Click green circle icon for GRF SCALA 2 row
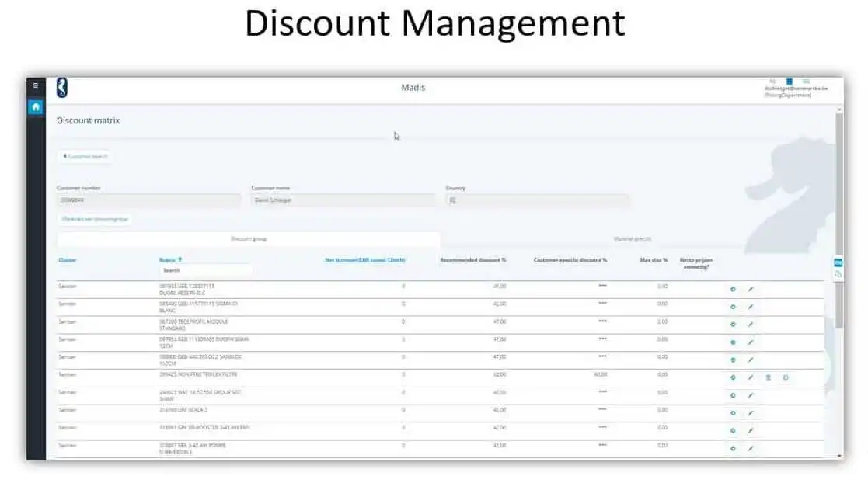Image resolution: width=868 pixels, height=490 pixels. [x=733, y=413]
